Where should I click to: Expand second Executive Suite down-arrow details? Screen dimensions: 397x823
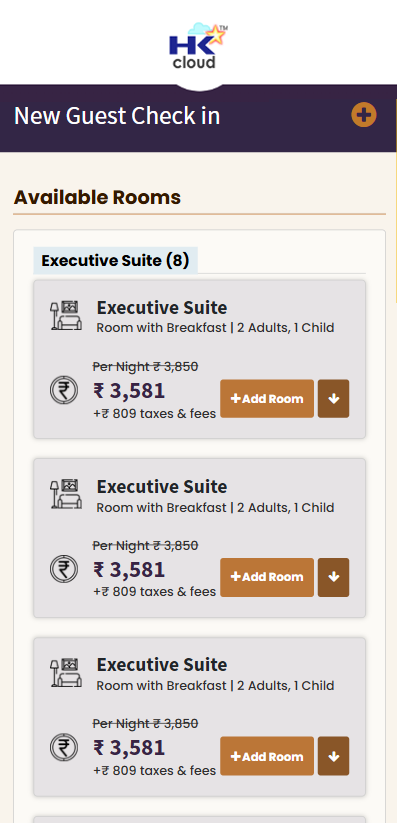point(333,577)
